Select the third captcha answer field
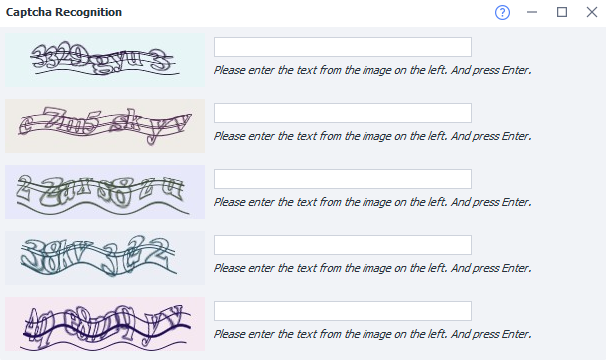Image resolution: width=606 pixels, height=360 pixels. (343, 179)
